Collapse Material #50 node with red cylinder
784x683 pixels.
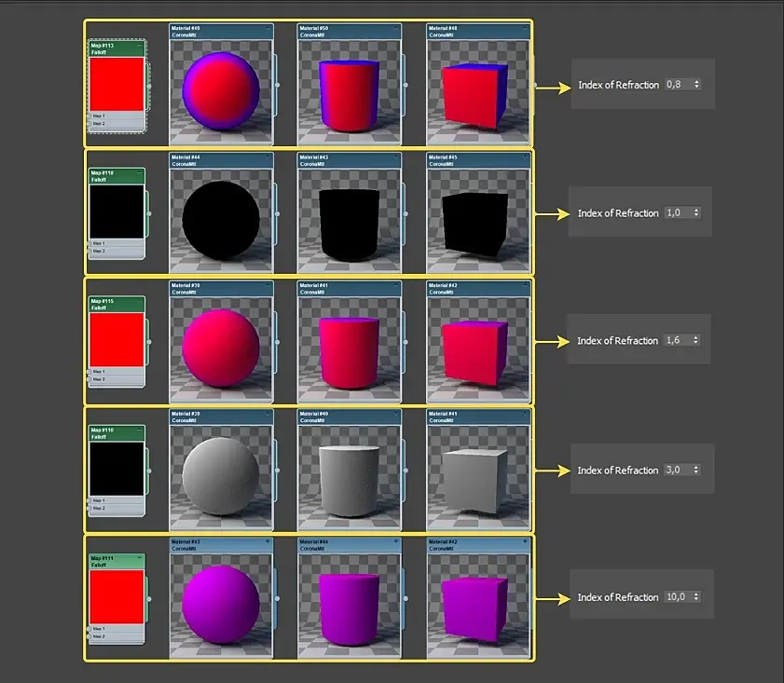pyautogui.click(x=396, y=29)
